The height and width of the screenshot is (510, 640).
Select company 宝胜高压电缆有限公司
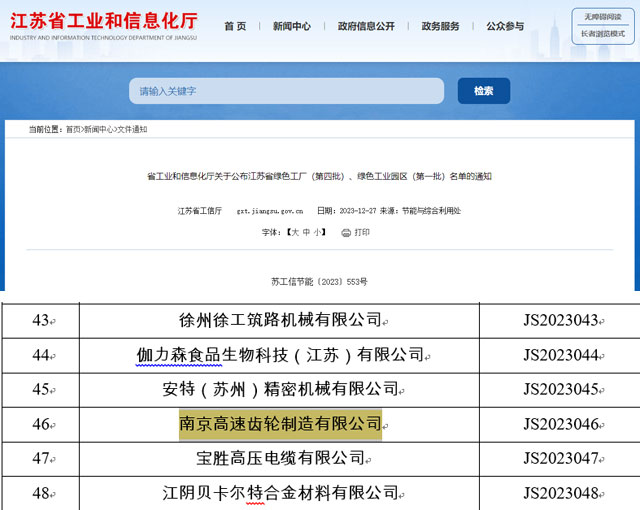pyautogui.click(x=280, y=458)
